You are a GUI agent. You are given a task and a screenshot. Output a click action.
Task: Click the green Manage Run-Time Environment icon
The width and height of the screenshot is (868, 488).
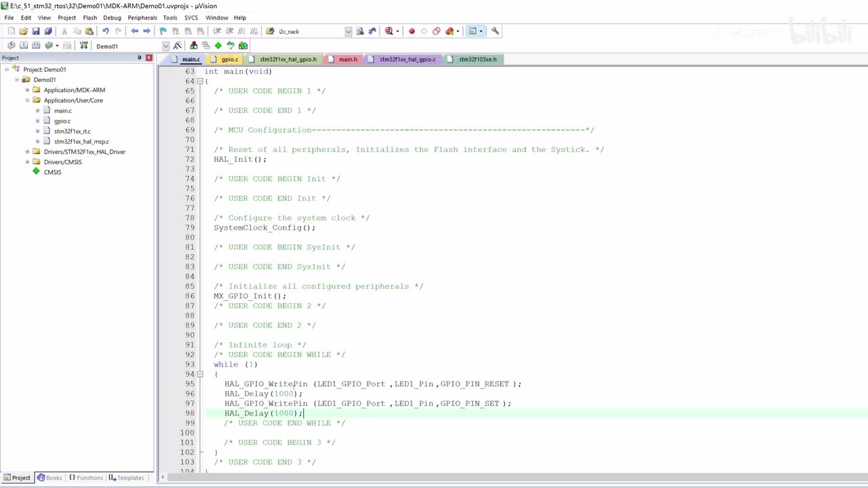(218, 45)
